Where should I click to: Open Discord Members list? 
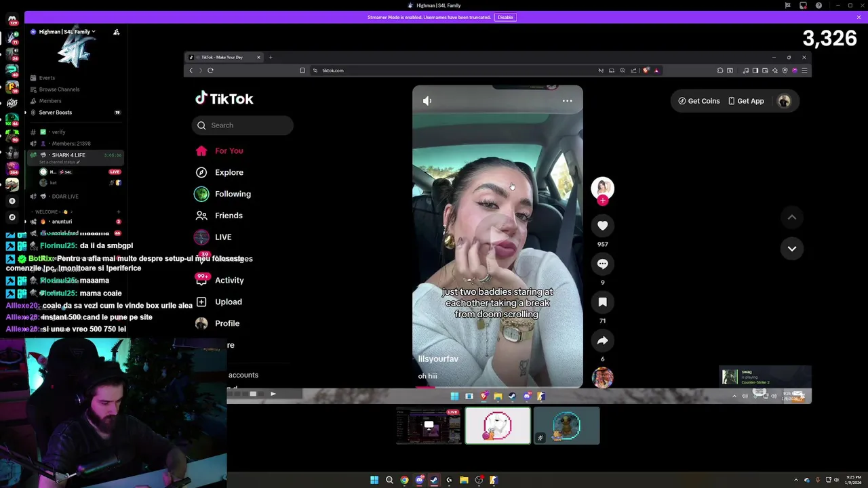50,101
